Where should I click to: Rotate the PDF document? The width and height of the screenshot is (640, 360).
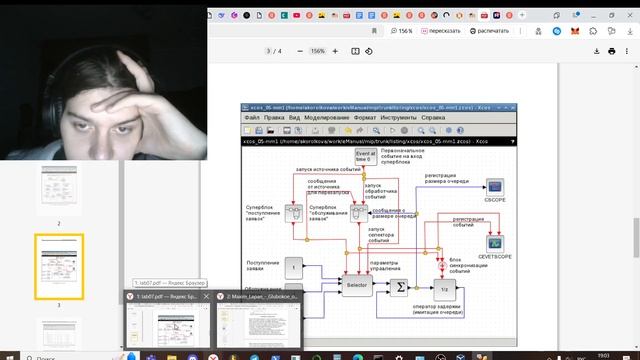tap(369, 51)
